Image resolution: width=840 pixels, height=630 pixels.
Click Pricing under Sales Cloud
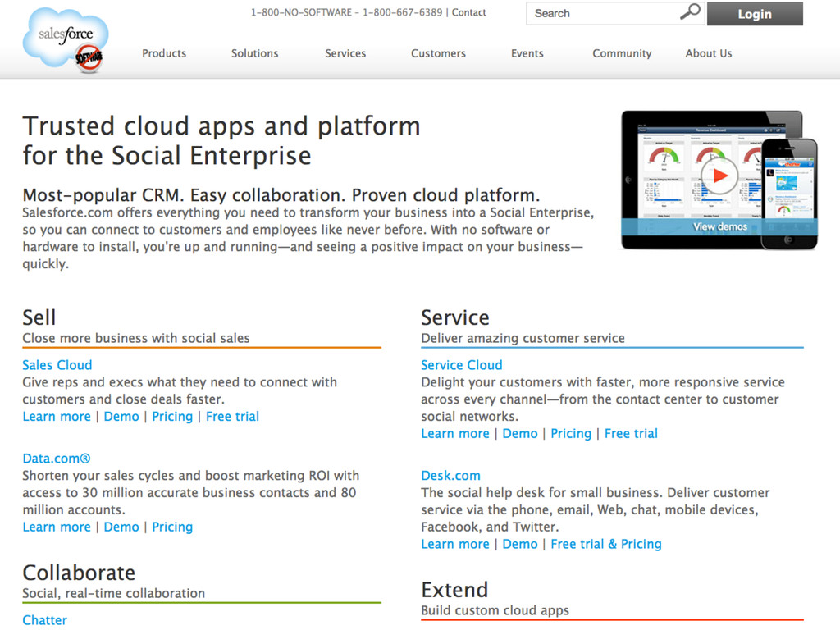(172, 416)
